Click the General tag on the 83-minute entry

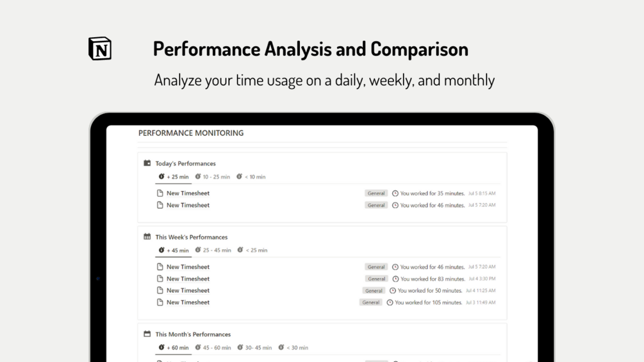(x=377, y=279)
